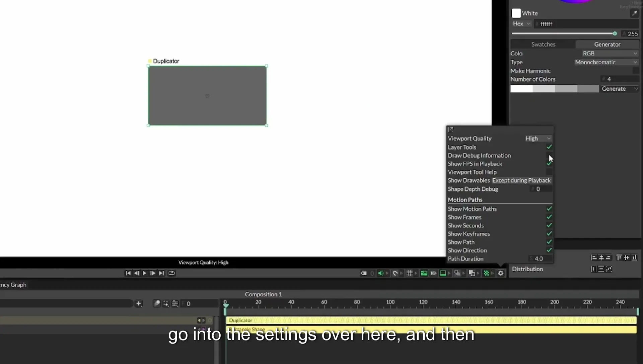This screenshot has width=643, height=364.
Task: Switch to the Generator tab
Action: click(607, 44)
